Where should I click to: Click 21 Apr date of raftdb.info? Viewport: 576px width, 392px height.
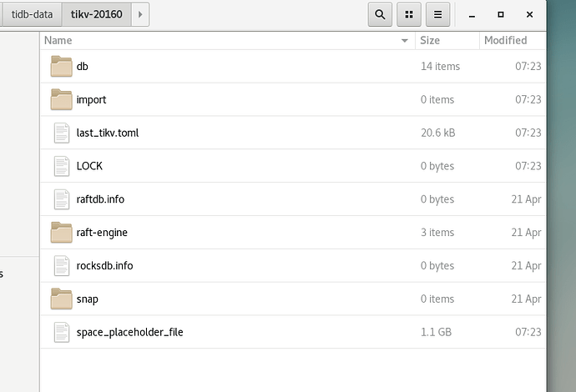526,199
